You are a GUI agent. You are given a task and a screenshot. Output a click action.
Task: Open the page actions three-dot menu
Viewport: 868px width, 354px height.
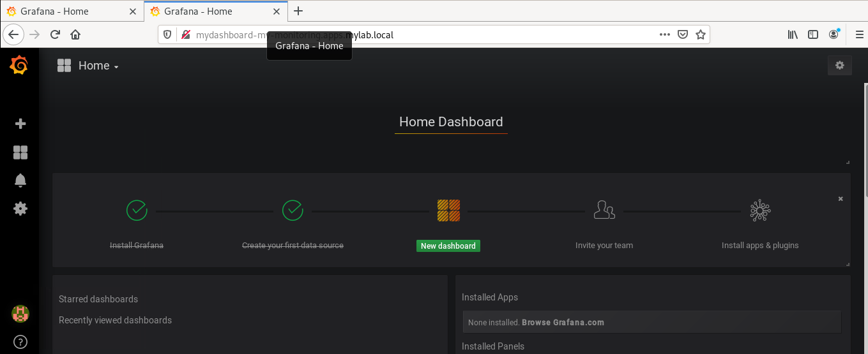[x=664, y=34]
